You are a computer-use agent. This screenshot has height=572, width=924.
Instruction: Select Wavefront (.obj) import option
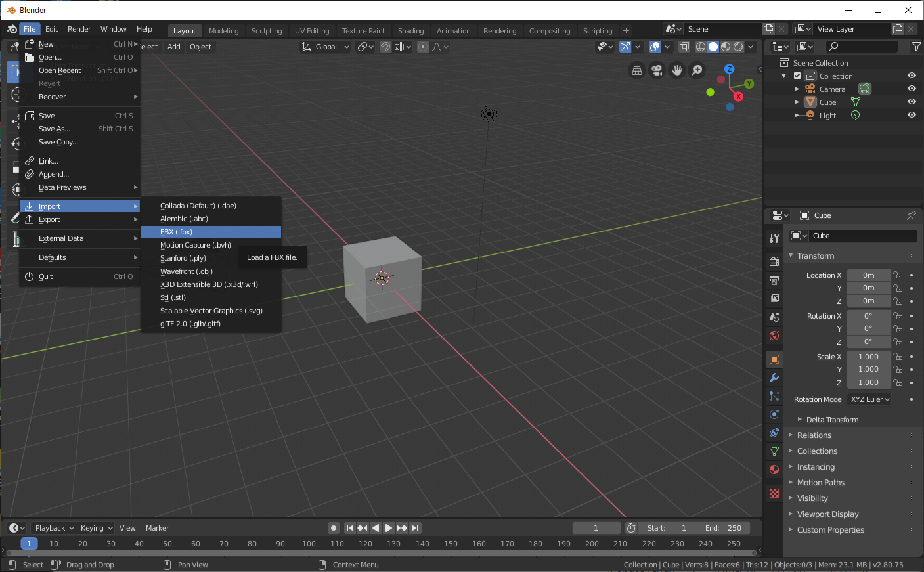(211, 271)
